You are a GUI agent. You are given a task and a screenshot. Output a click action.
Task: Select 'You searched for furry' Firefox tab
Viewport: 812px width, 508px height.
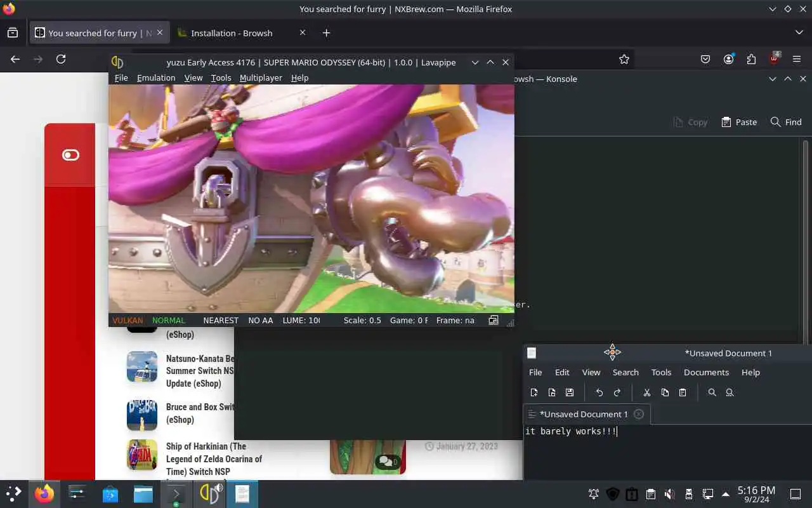(99, 33)
